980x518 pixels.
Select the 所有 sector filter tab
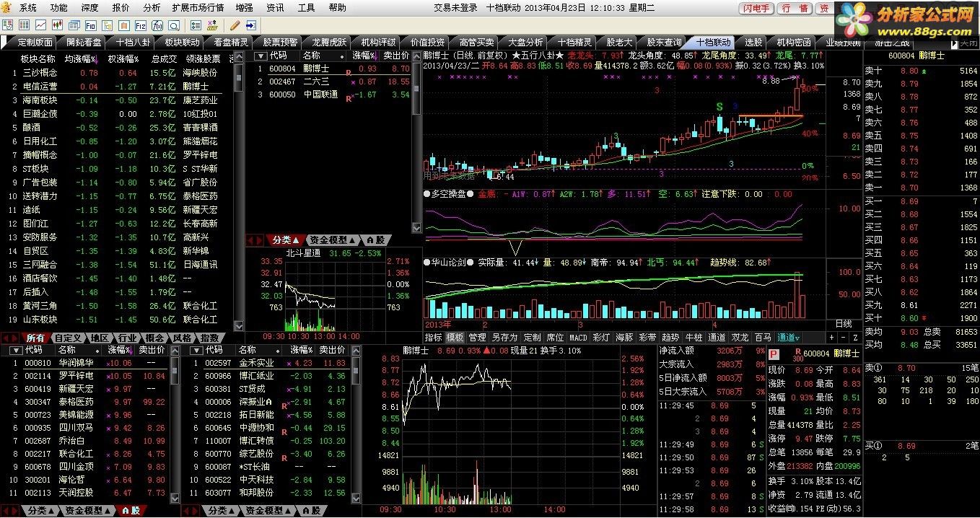[35, 338]
